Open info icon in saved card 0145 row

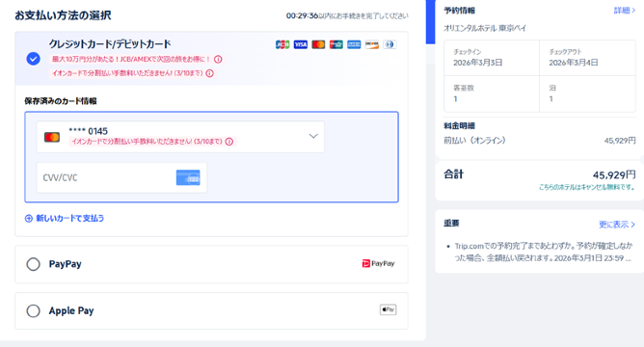click(229, 142)
